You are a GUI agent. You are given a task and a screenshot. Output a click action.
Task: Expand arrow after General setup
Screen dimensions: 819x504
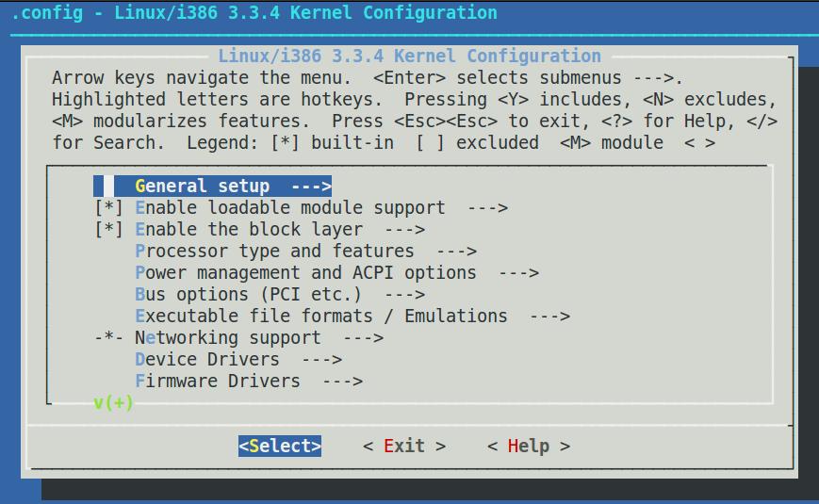tap(311, 187)
